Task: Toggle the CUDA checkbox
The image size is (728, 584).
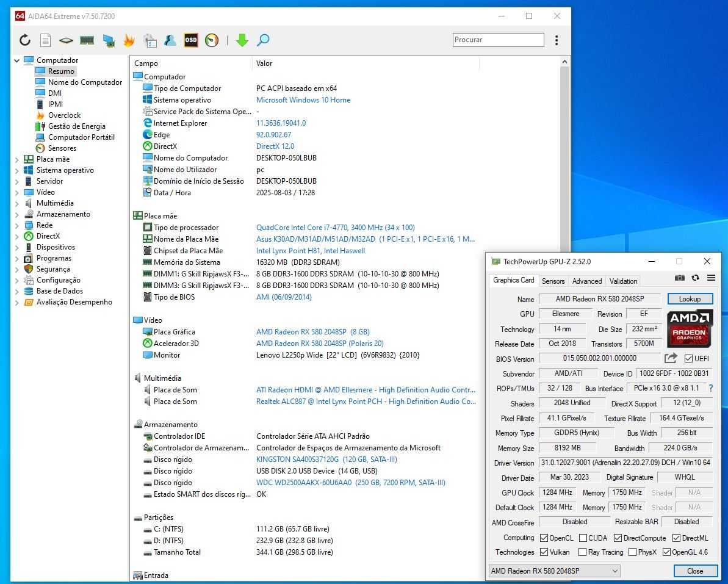Action: 583,538
